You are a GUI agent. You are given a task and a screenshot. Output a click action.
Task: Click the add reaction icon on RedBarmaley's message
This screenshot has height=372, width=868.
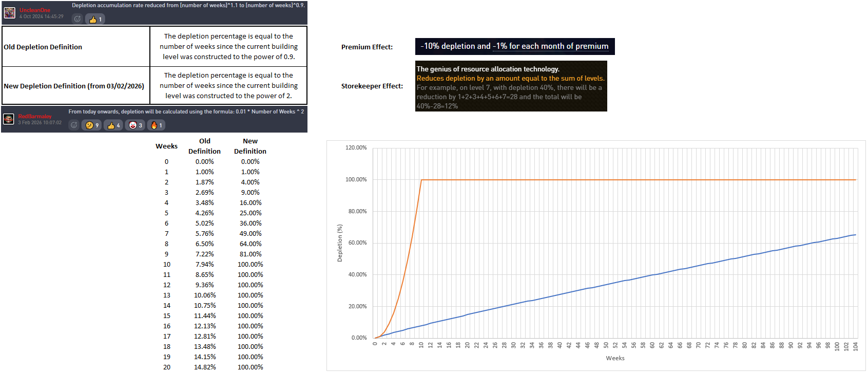pyautogui.click(x=74, y=125)
